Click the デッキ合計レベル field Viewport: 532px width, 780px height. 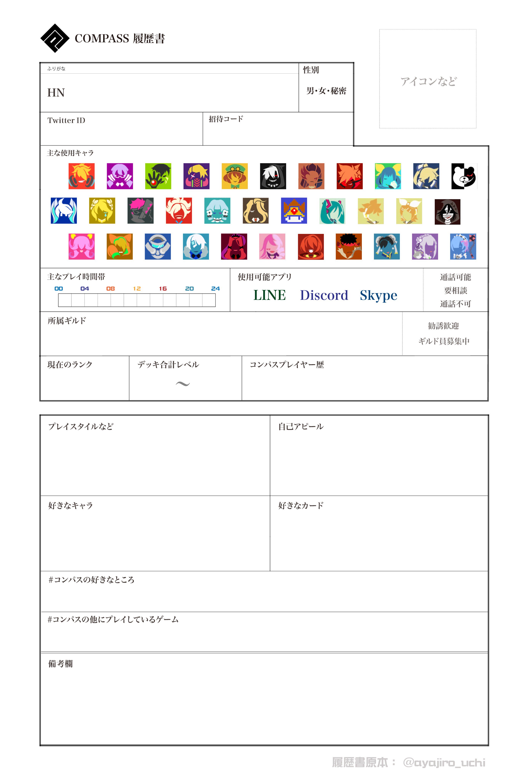[186, 378]
